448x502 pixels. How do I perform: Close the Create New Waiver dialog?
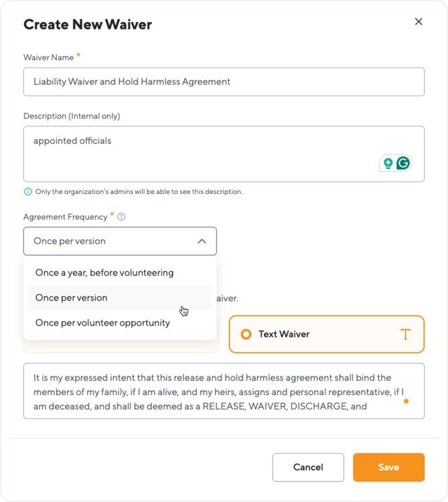tap(419, 21)
